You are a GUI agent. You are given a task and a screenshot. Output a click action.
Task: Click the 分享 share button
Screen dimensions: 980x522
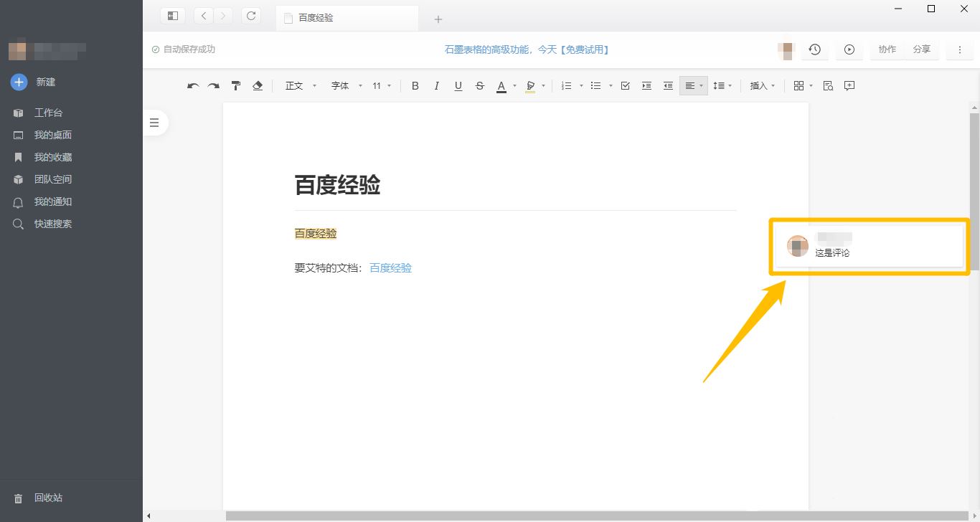click(x=922, y=49)
